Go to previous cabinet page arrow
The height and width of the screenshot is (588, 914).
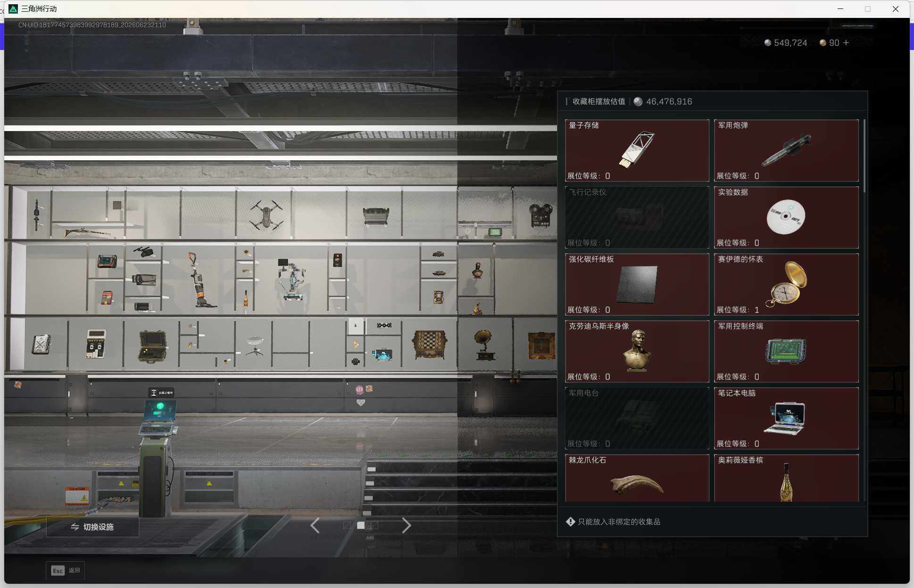[315, 525]
